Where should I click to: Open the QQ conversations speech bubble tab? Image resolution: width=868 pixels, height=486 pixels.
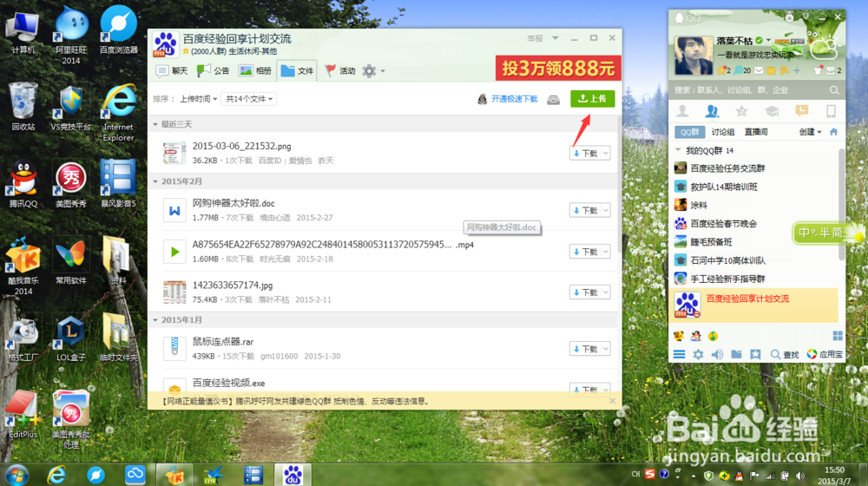click(x=801, y=111)
